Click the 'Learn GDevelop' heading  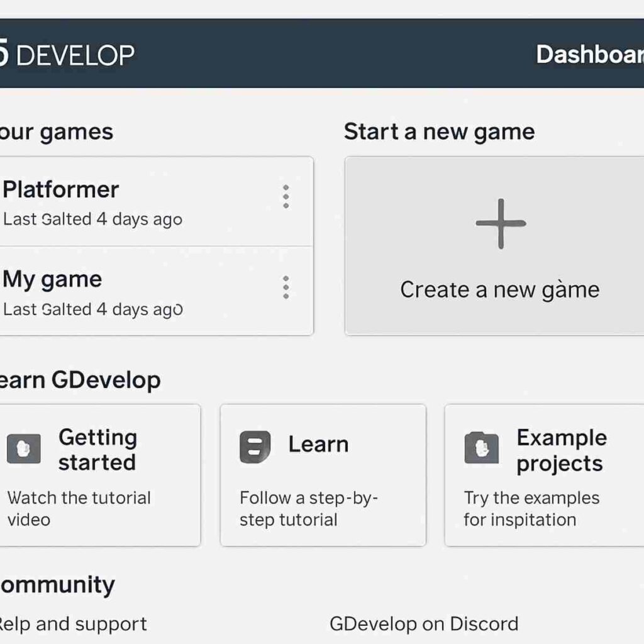tap(80, 380)
